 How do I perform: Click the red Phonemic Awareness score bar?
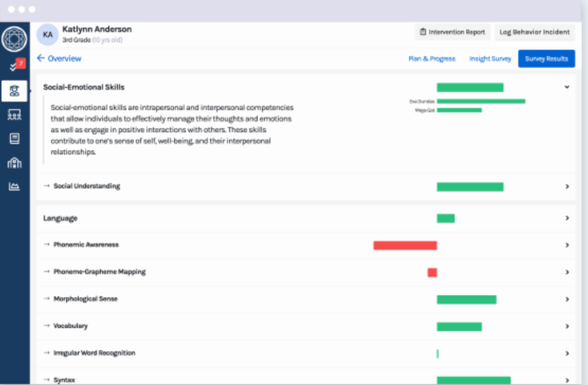click(404, 245)
